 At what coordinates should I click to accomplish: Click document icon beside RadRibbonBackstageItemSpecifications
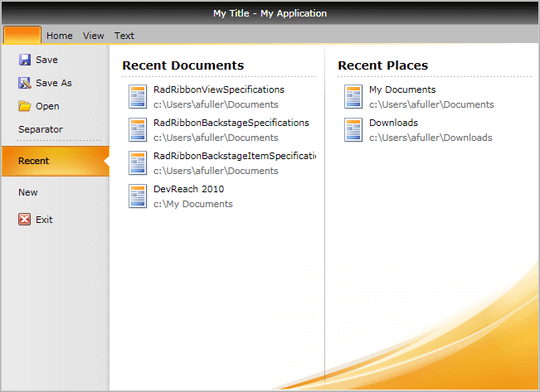138,163
